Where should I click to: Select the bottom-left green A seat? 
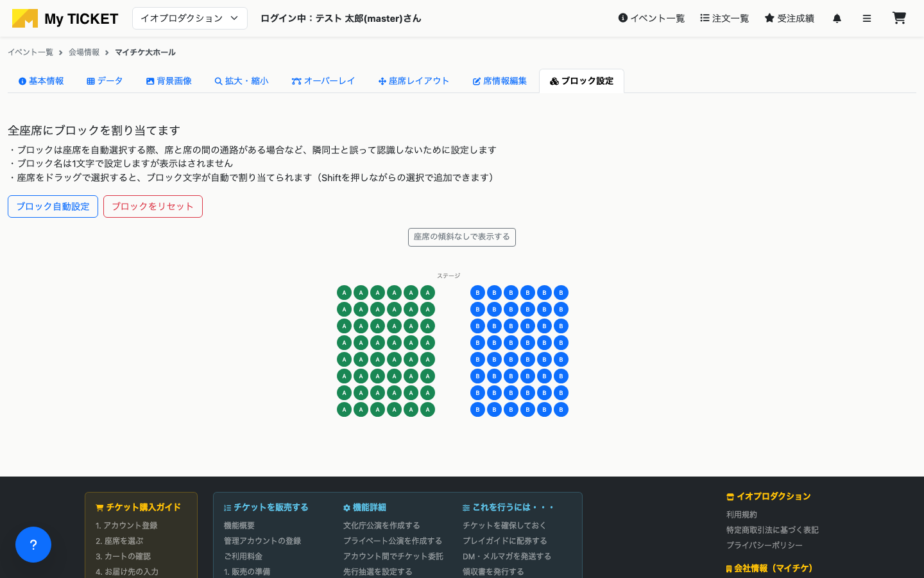pyautogui.click(x=345, y=410)
